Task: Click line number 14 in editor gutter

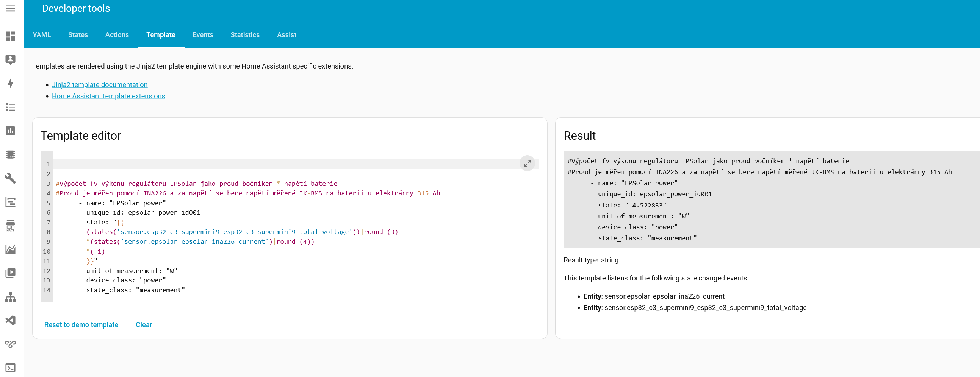Action: coord(46,290)
